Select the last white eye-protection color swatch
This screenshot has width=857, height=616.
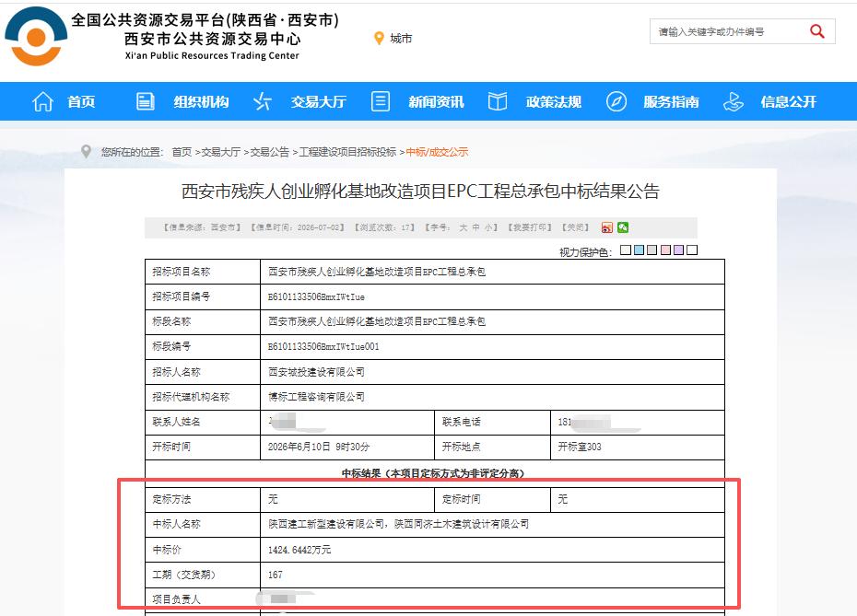pyautogui.click(x=692, y=250)
